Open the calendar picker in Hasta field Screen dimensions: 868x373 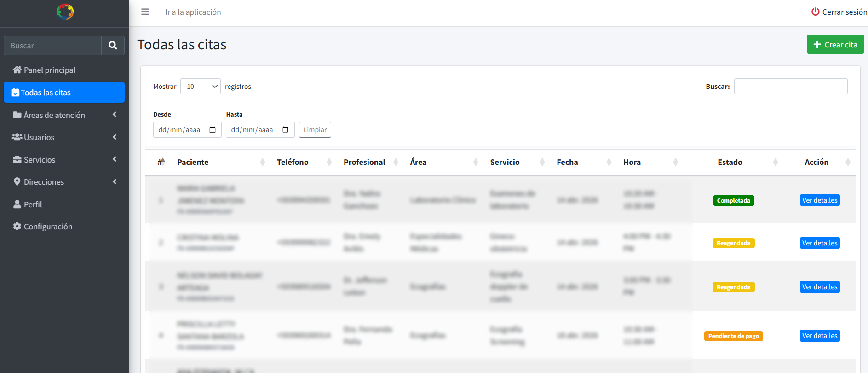pyautogui.click(x=285, y=130)
